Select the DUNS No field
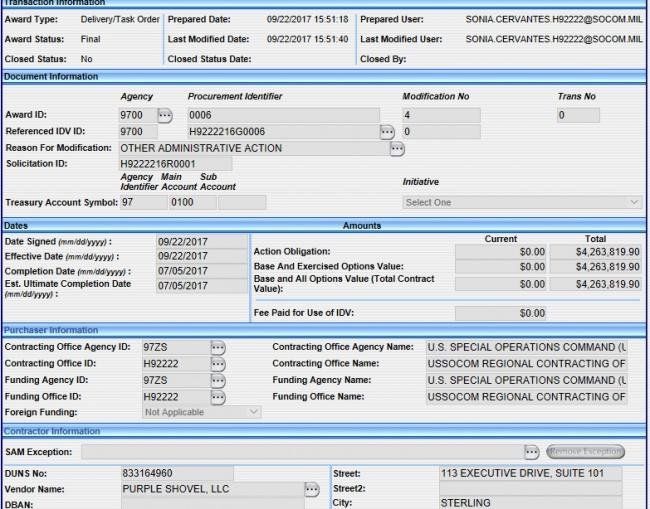 click(177, 473)
